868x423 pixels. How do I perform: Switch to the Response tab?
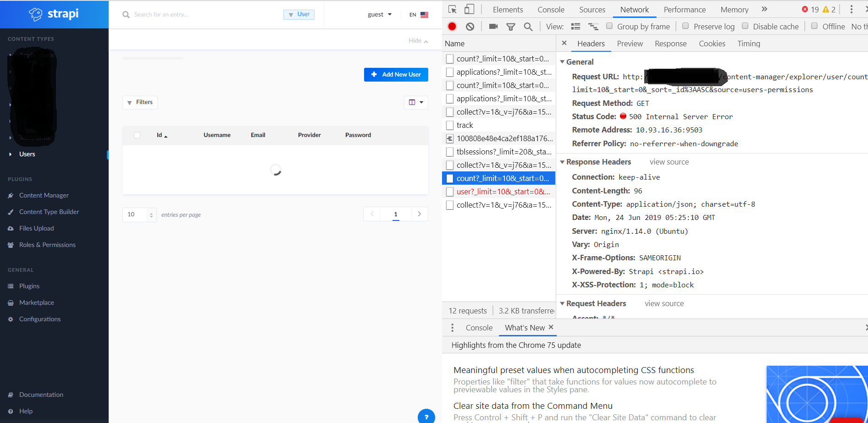(670, 44)
